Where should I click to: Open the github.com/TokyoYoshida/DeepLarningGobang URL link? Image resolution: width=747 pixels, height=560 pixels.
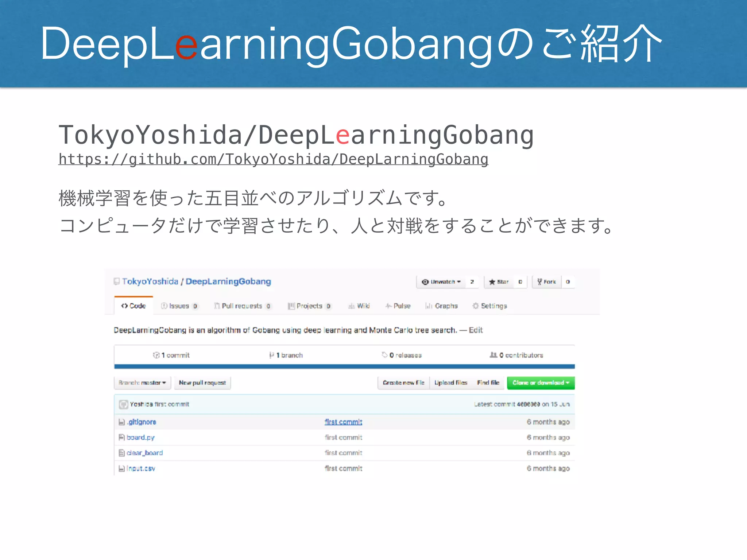point(273,159)
